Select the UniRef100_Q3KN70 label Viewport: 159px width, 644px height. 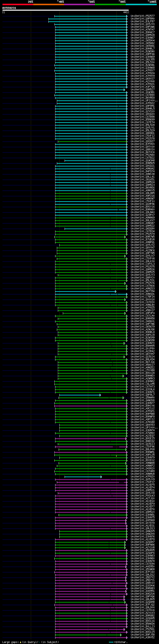pyautogui.click(x=142, y=343)
